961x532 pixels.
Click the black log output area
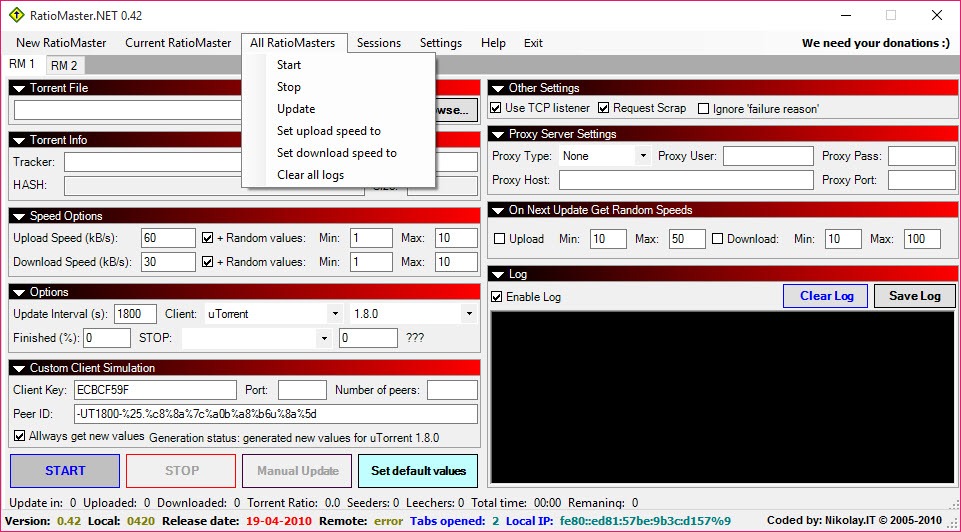point(723,398)
